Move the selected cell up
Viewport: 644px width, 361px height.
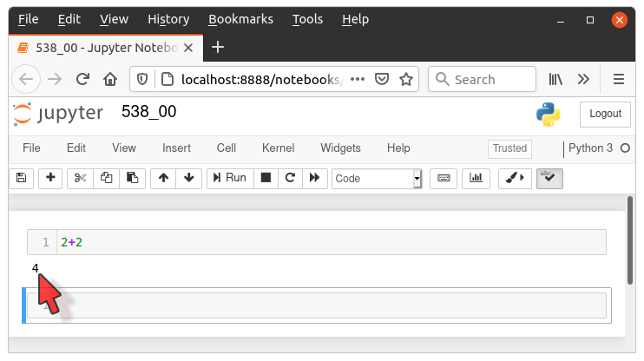(162, 178)
